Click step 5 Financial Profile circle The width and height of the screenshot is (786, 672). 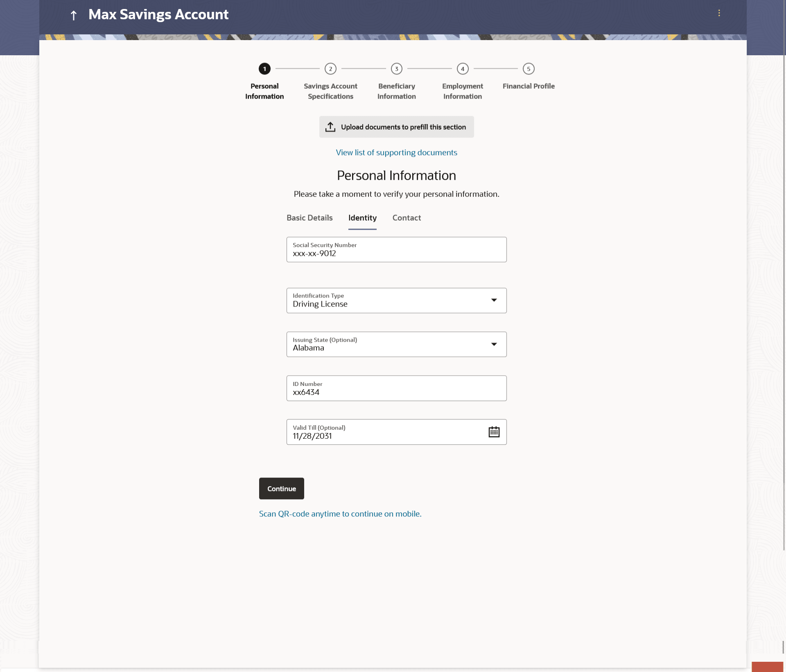click(529, 69)
